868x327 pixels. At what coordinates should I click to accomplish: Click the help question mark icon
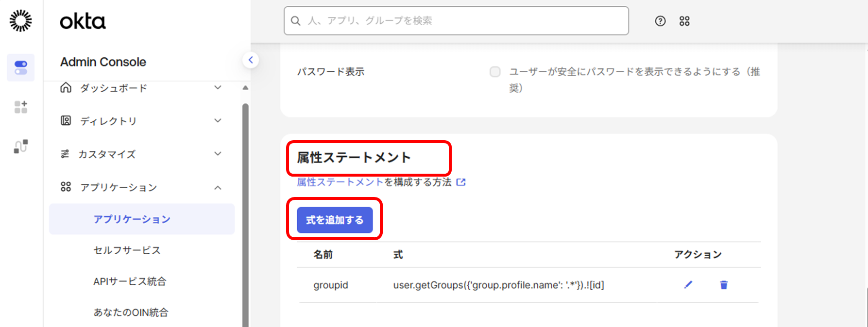click(660, 21)
